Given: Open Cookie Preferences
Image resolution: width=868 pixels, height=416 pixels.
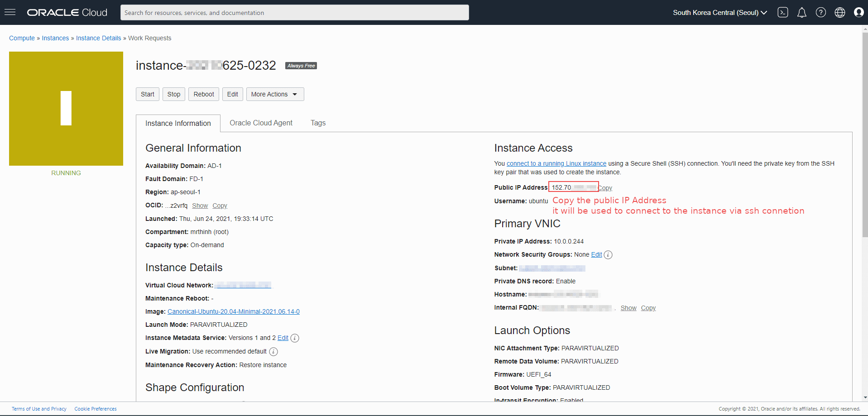Looking at the screenshot, I should (x=96, y=409).
